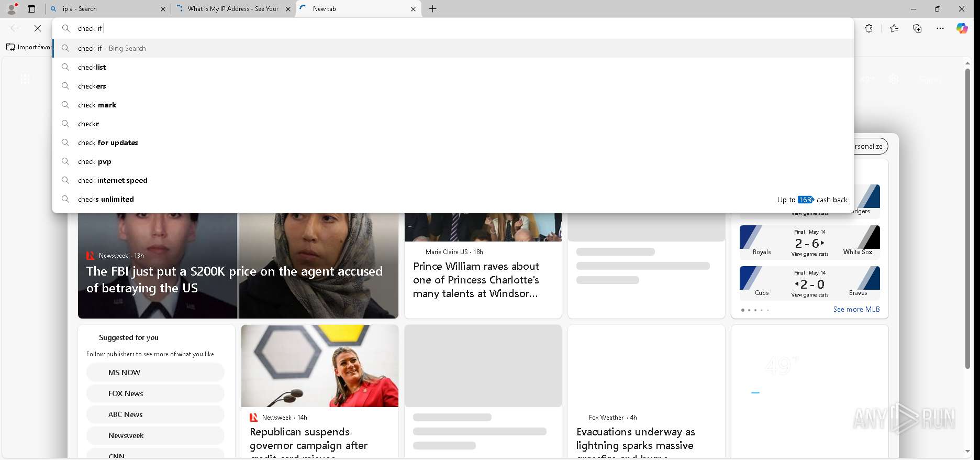Viewport: 980px width, 460px height.
Task: Click the Braves team logo
Action: click(868, 278)
